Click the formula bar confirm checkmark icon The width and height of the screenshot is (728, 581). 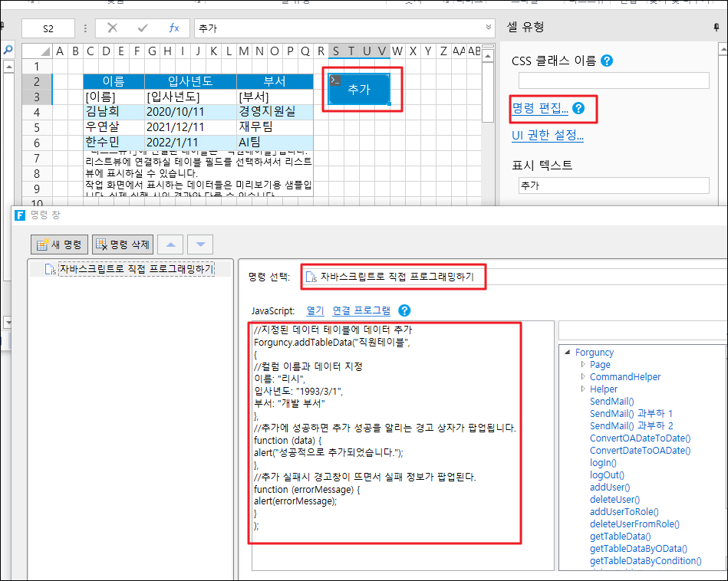click(143, 28)
